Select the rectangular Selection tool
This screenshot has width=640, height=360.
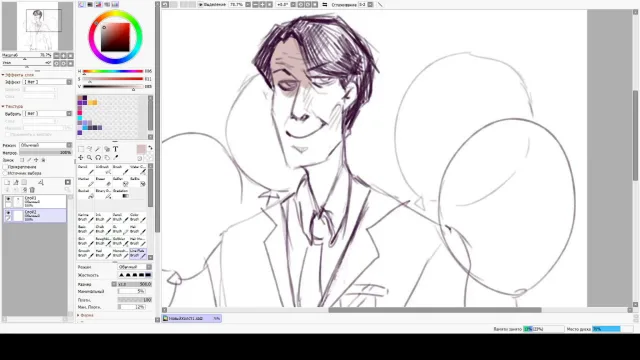(81, 149)
